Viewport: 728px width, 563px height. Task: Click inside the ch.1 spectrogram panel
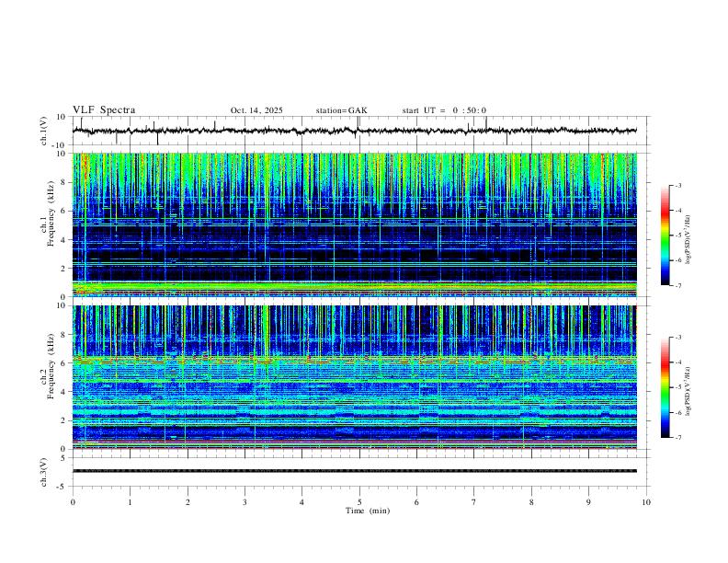point(355,224)
